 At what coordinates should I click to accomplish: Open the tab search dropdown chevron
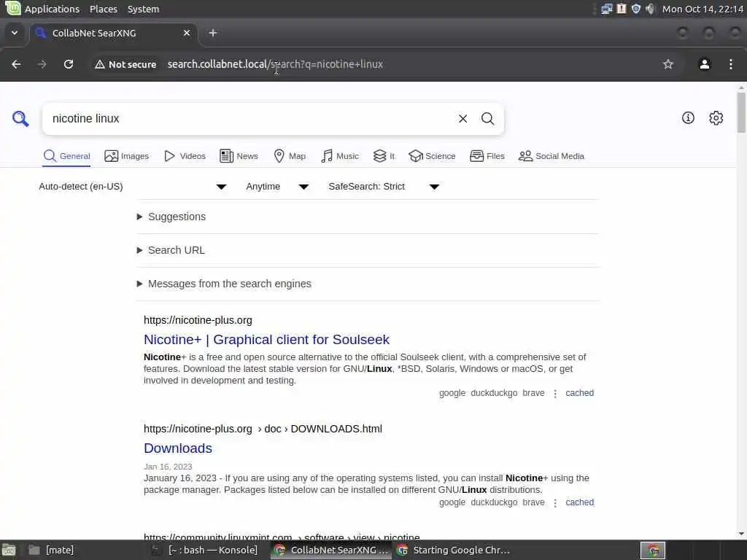pyautogui.click(x=15, y=33)
